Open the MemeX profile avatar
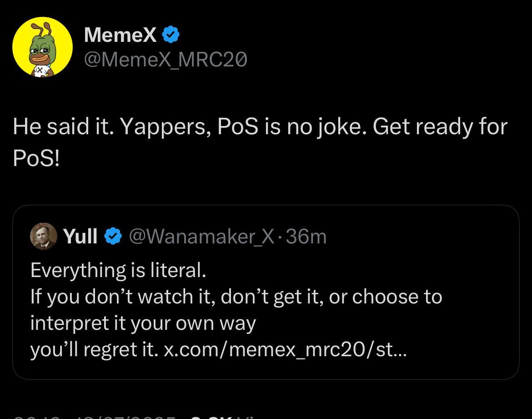This screenshot has height=419, width=532. [42, 47]
